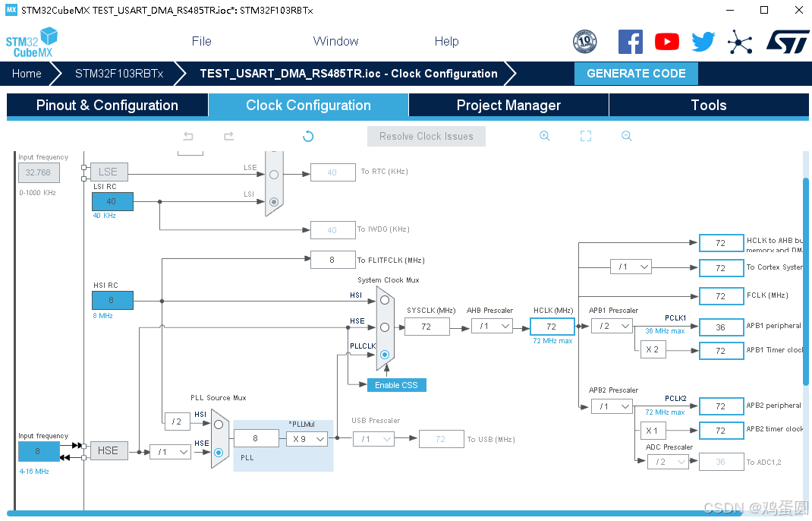Click the HSE input frequency 8 field

(x=39, y=452)
